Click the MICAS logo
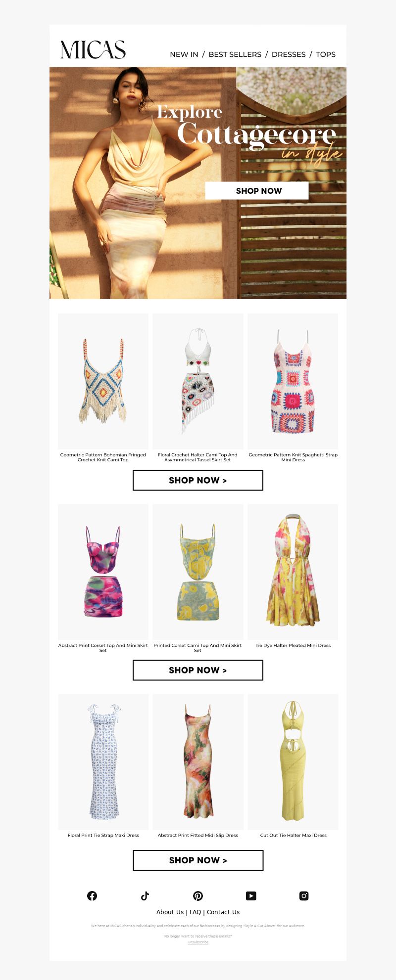 93,49
